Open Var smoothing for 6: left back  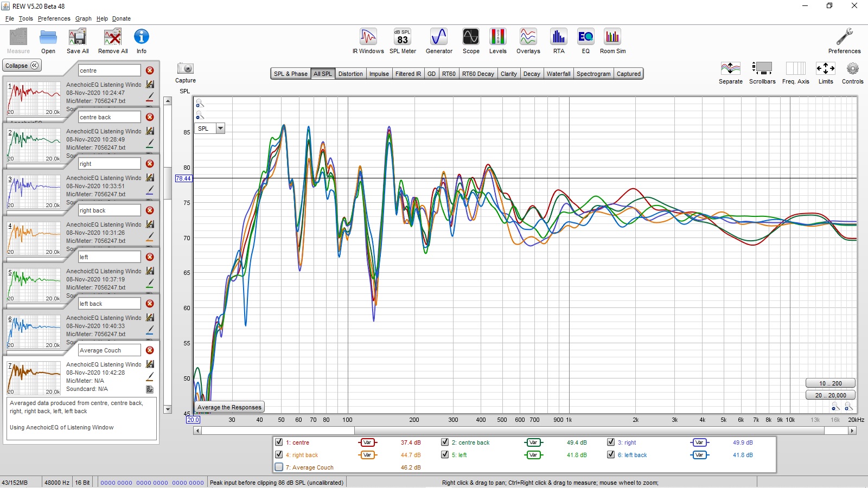coord(699,455)
